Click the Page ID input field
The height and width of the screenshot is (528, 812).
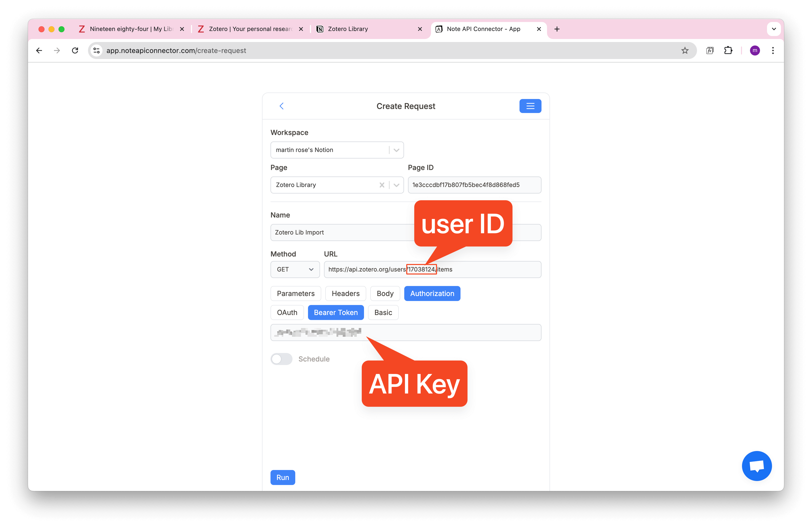(x=474, y=185)
